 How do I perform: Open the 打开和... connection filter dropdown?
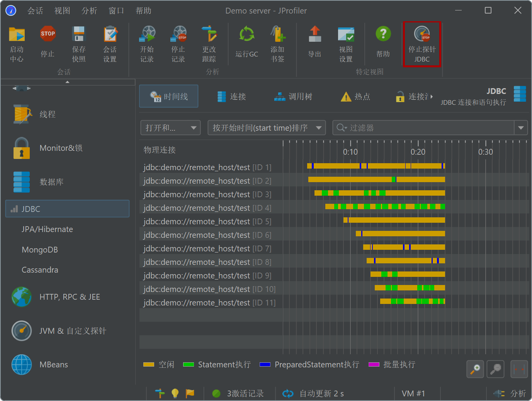pos(170,128)
